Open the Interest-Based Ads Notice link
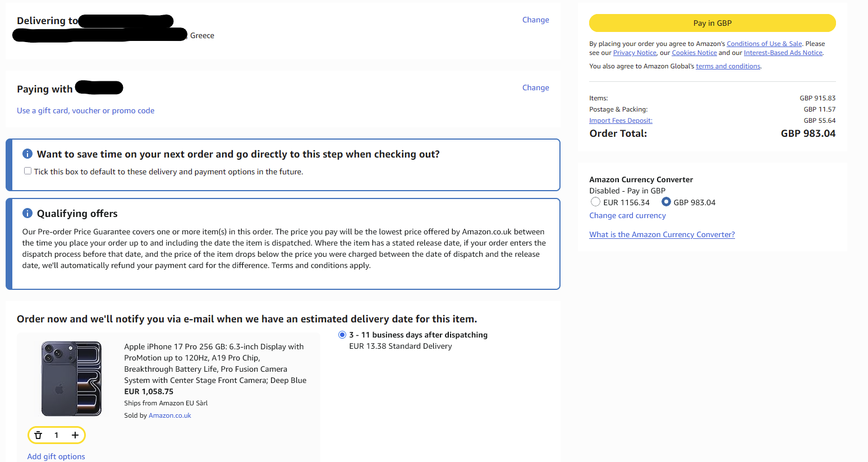Viewport: 868px width, 462px height. [x=783, y=53]
